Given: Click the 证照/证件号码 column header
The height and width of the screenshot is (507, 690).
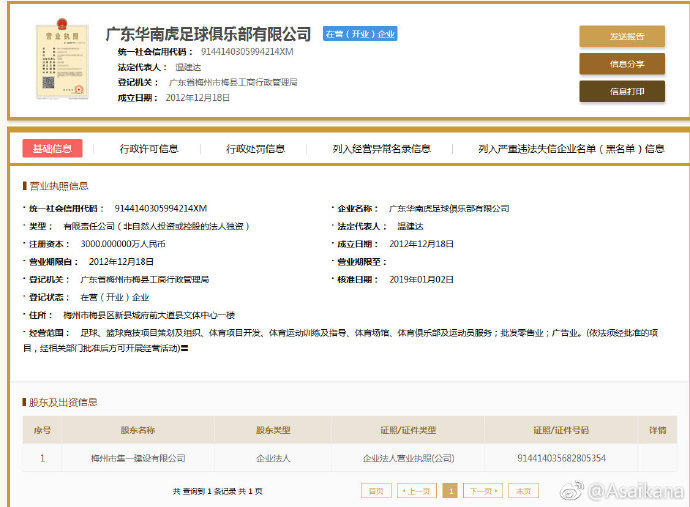Looking at the screenshot, I should point(561,430).
